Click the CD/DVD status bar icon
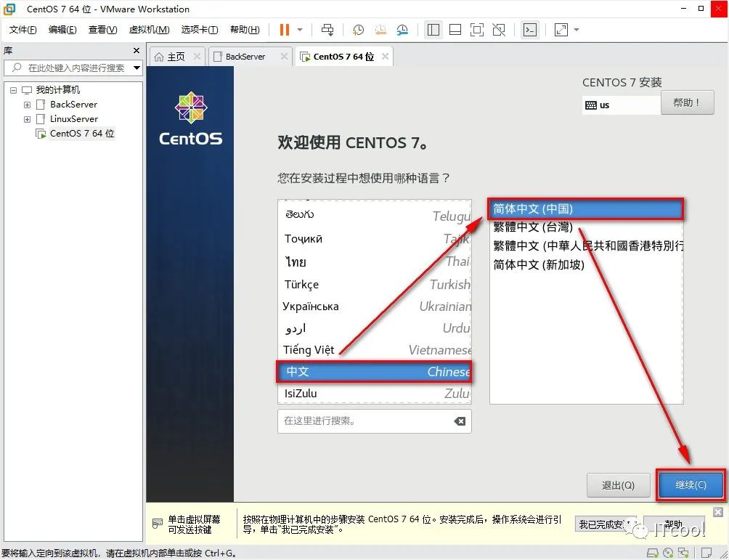This screenshot has height=560, width=729. [x=668, y=553]
